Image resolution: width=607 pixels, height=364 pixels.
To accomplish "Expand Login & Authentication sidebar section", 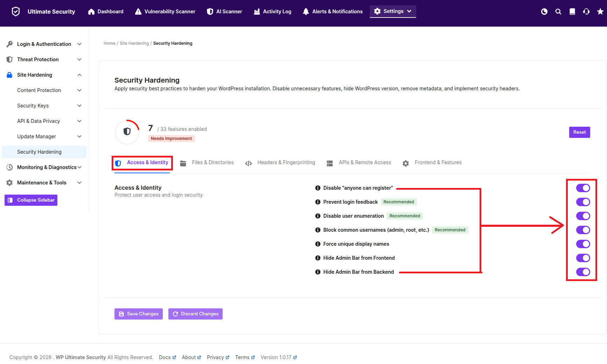I will (44, 44).
